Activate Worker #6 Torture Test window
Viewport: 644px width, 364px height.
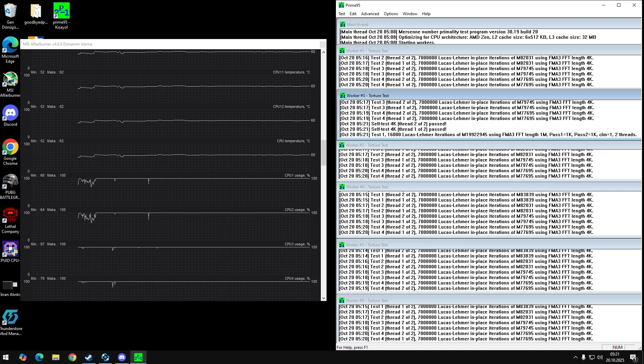tap(367, 301)
